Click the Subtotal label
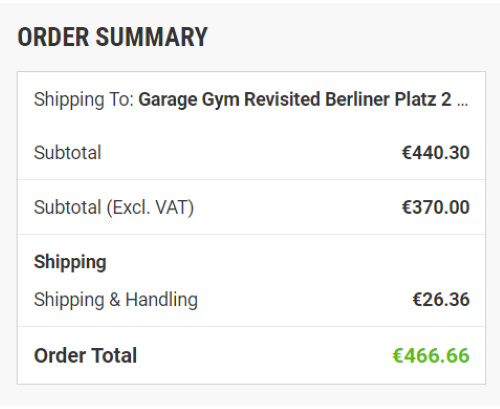This screenshot has height=409, width=500. [67, 153]
